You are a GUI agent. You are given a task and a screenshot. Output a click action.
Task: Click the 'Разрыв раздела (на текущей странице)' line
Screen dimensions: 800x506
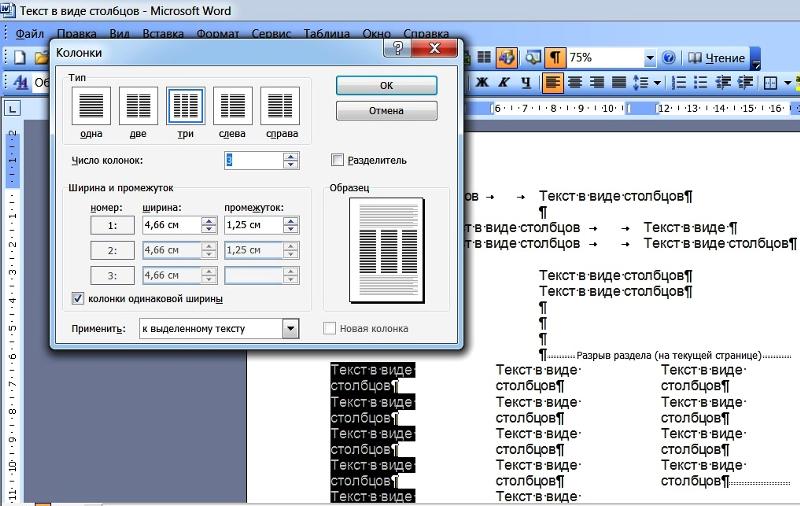(668, 356)
